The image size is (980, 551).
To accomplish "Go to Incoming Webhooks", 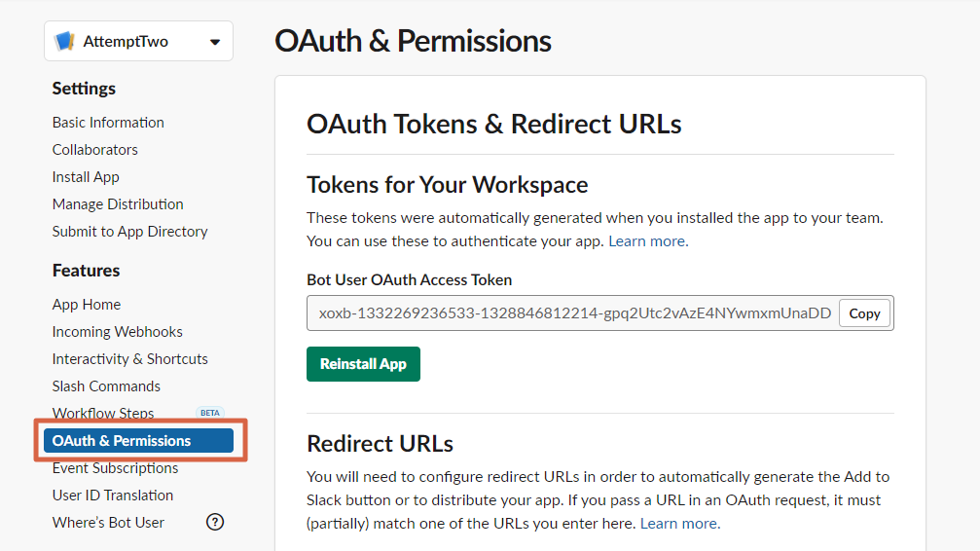I will pos(118,332).
